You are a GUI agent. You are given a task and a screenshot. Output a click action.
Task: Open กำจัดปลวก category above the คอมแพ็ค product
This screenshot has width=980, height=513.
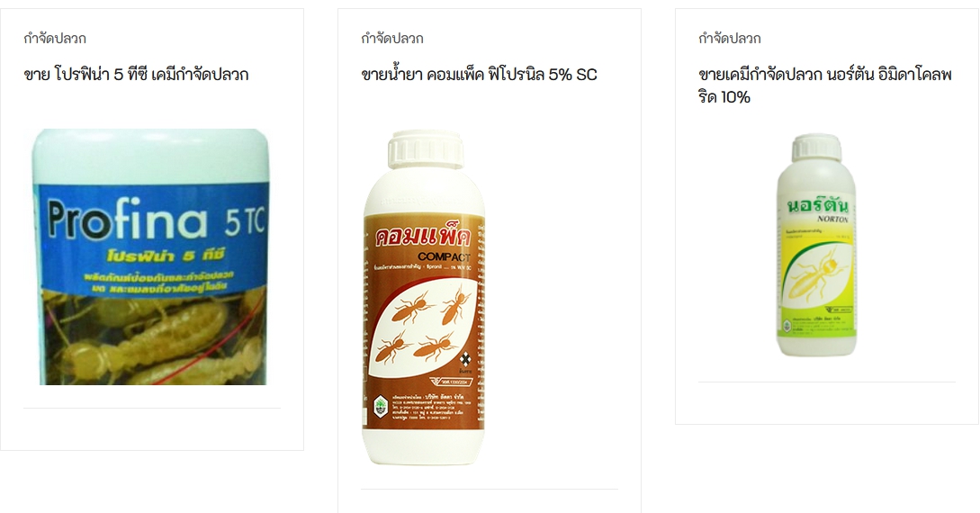click(x=391, y=39)
